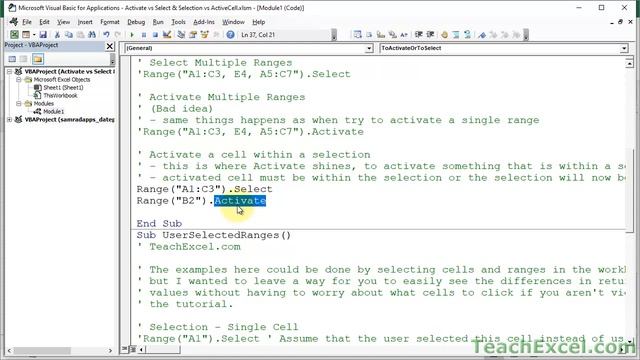Open the Window menu

click(x=233, y=22)
